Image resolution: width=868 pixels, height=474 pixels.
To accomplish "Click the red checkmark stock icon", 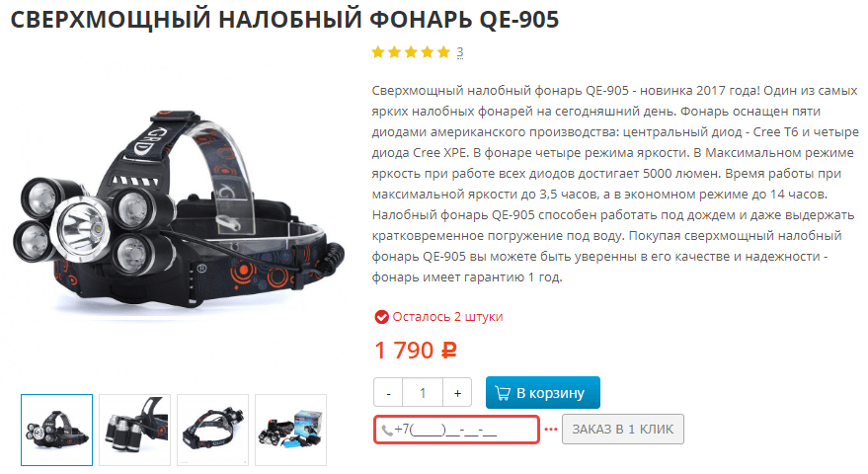I will click(x=381, y=317).
